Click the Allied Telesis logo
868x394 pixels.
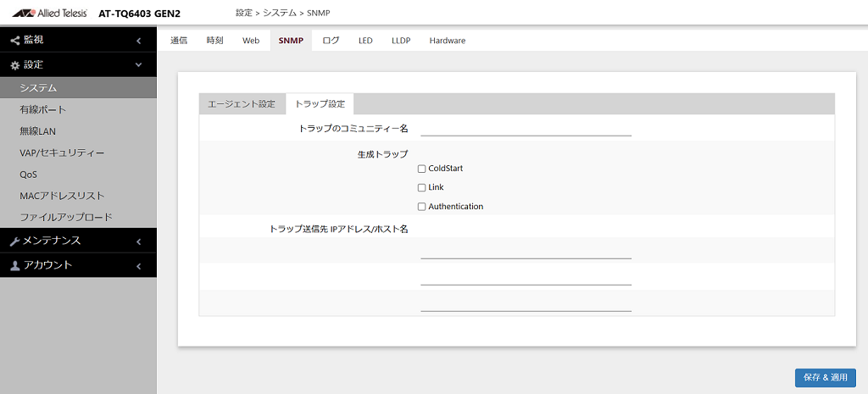[49, 13]
